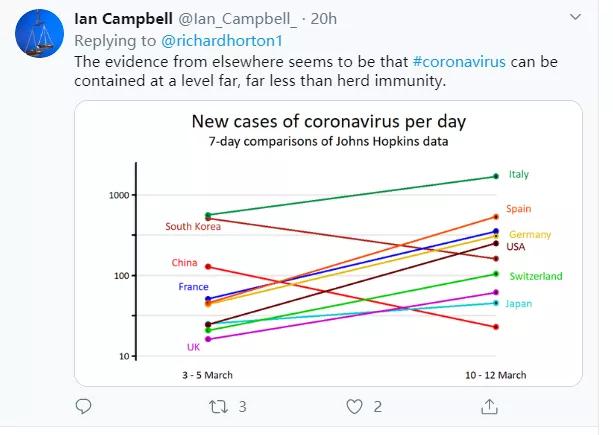Click the Italy label in chart
The height and width of the screenshot is (435, 613).
pyautogui.click(x=518, y=174)
